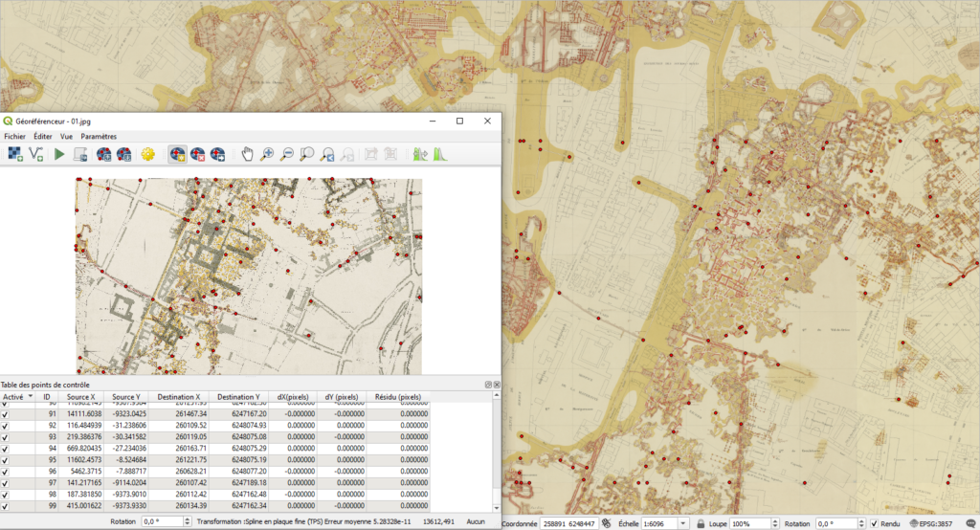Open the Fichier menu
The height and width of the screenshot is (530, 980).
point(14,137)
